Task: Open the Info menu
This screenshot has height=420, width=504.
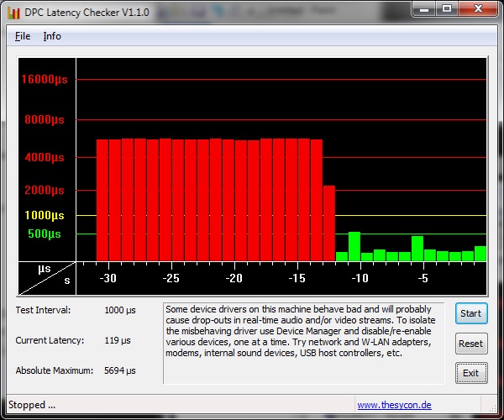Action: pos(52,36)
